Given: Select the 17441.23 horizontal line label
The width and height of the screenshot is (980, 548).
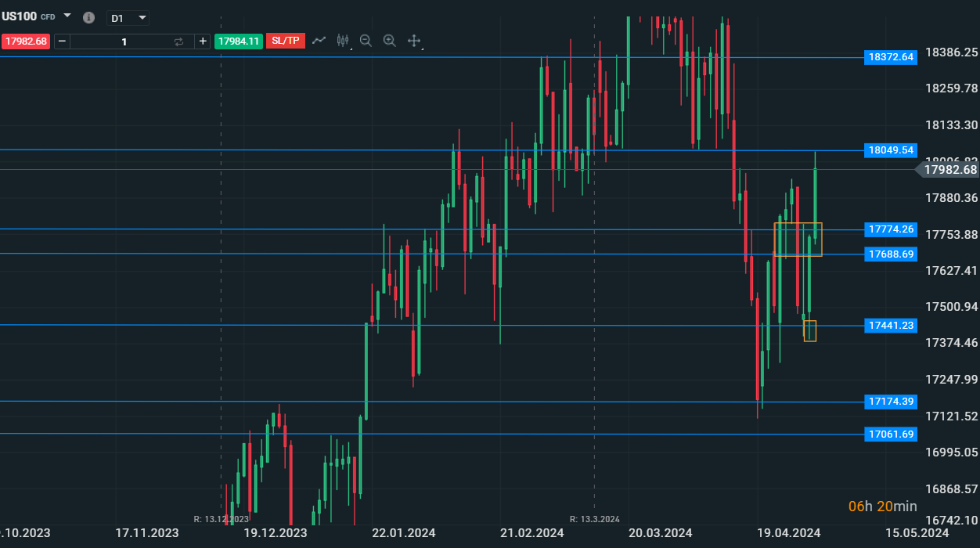Looking at the screenshot, I should point(891,326).
